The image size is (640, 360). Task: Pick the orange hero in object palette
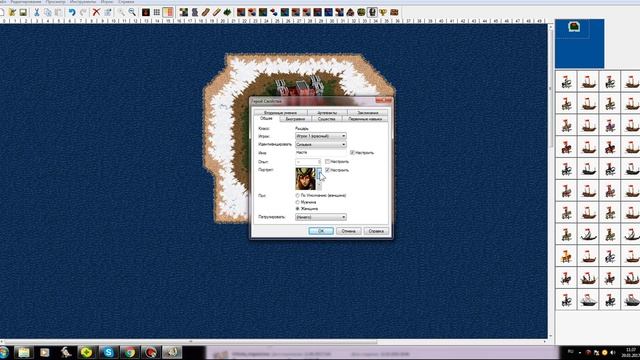pyautogui.click(x=566, y=256)
